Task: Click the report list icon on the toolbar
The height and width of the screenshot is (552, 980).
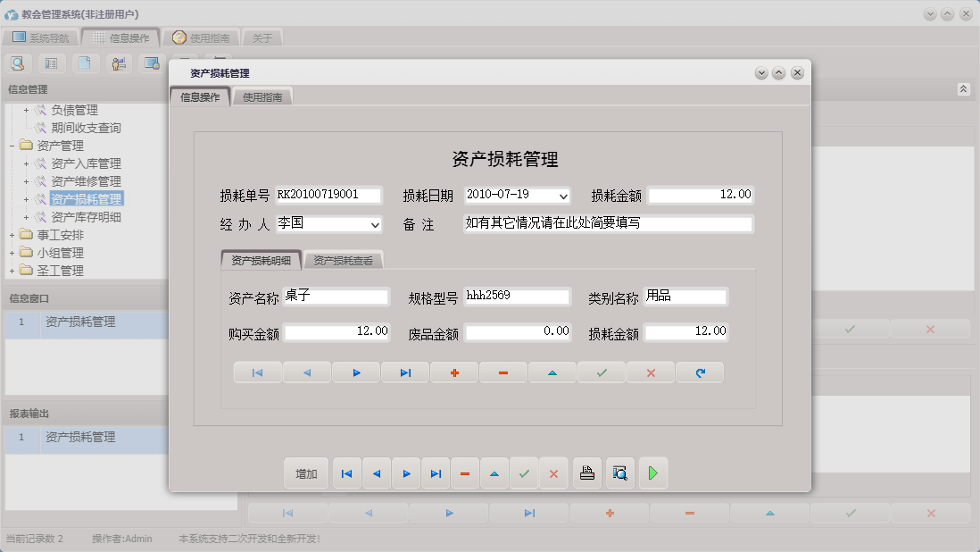Action: coord(53,63)
